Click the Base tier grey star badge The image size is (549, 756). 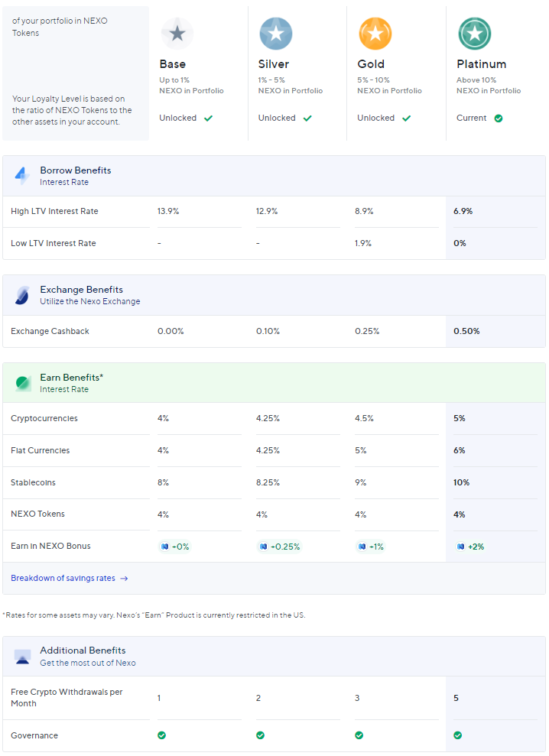pos(177,34)
